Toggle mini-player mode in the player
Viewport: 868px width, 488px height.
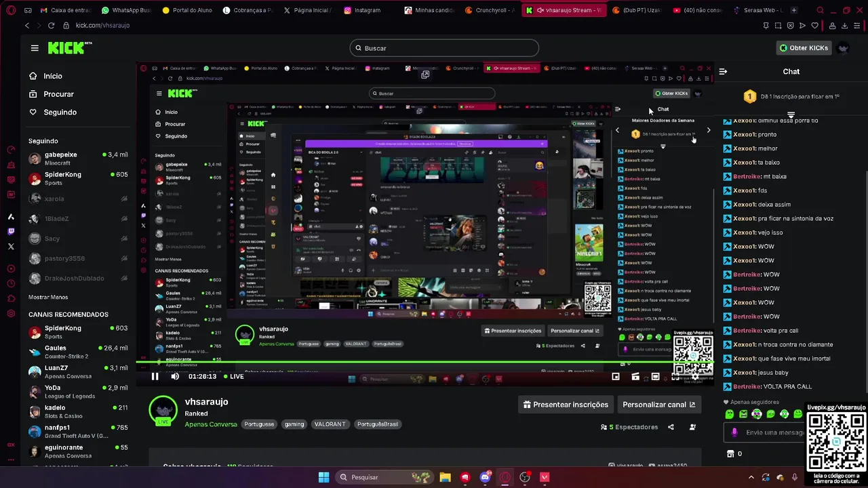[x=616, y=376]
